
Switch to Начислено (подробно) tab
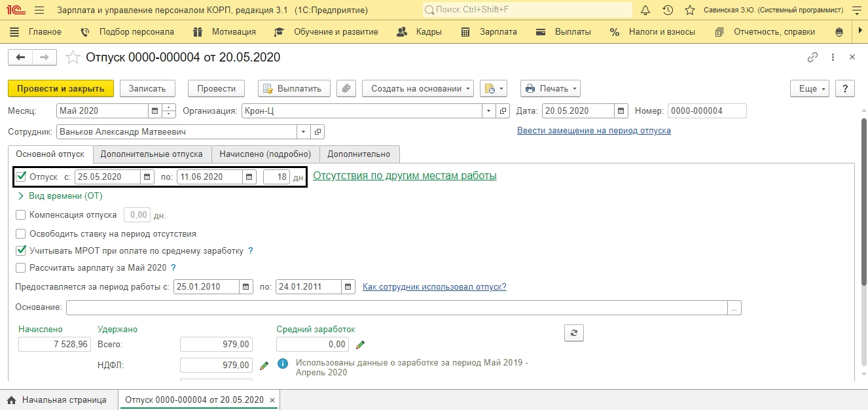(265, 154)
